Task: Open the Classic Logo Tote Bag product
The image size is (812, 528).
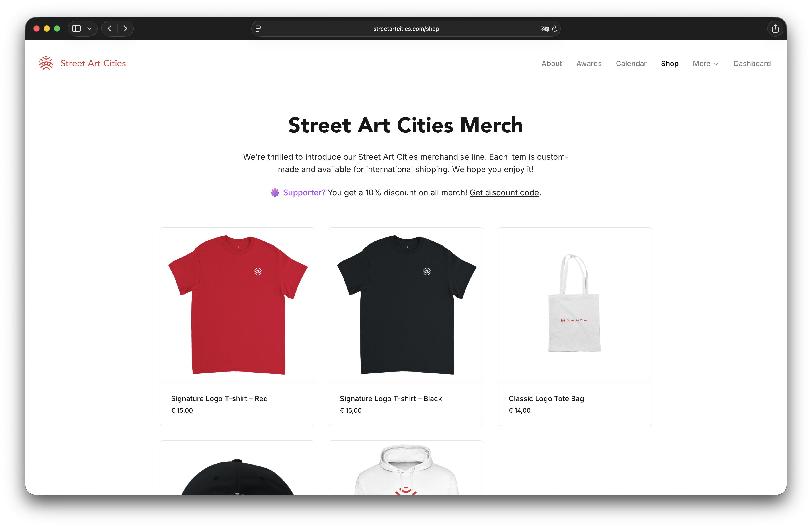Action: coord(574,327)
